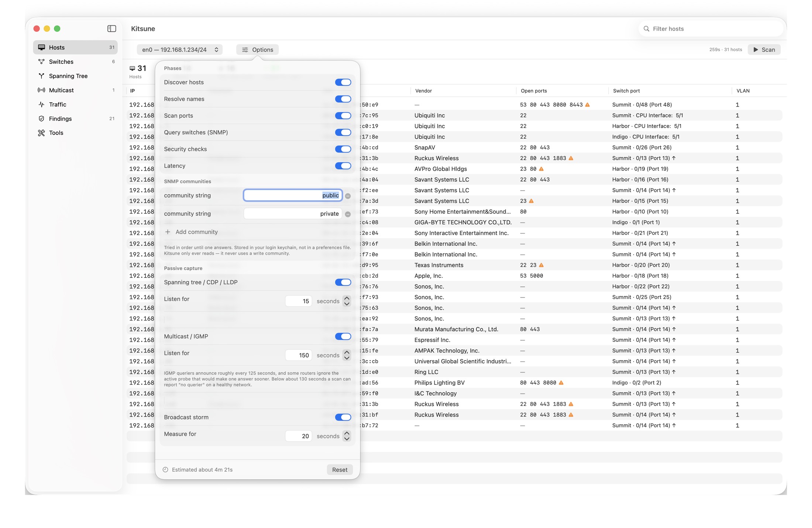Click the search magnifier icon
The height and width of the screenshot is (528, 812).
[646, 28]
